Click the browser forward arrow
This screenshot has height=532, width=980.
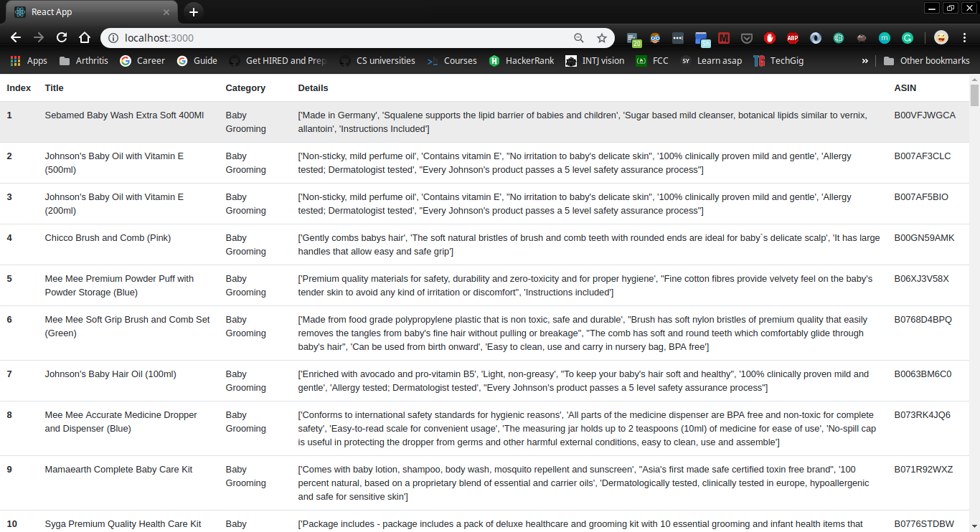tap(39, 38)
